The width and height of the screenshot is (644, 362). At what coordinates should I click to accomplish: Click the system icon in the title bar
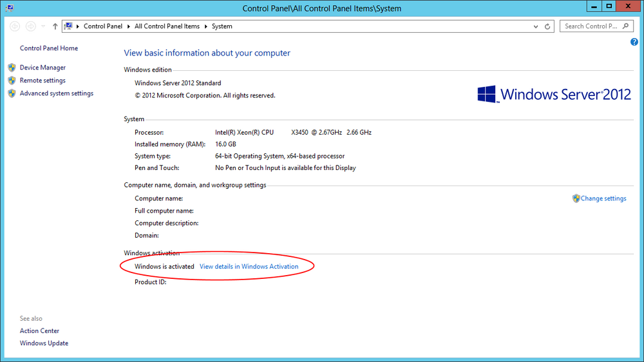coord(10,8)
